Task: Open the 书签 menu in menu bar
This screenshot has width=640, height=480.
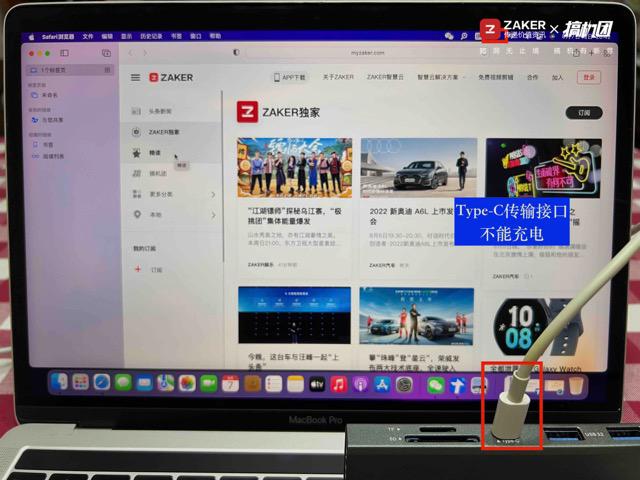Action: click(176, 36)
